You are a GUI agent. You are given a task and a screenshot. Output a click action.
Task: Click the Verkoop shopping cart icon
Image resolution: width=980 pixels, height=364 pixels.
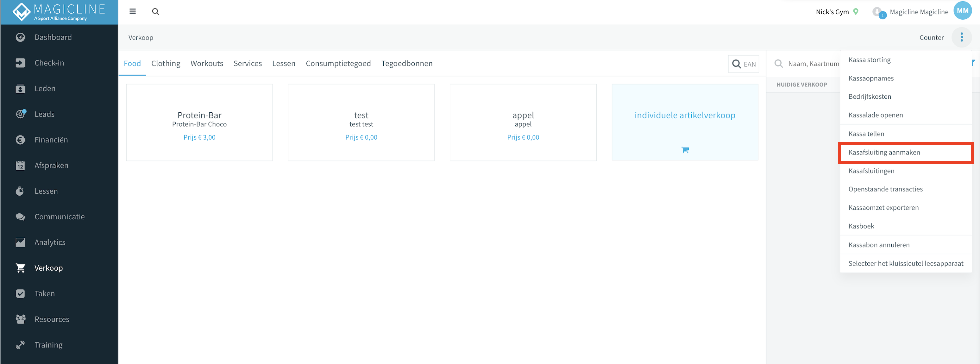(20, 268)
